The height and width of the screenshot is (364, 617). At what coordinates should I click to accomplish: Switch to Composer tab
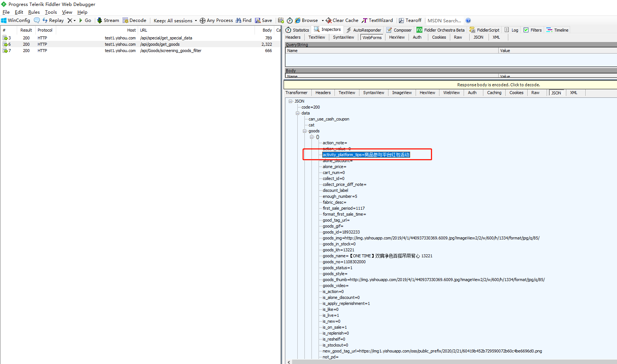pyautogui.click(x=399, y=30)
